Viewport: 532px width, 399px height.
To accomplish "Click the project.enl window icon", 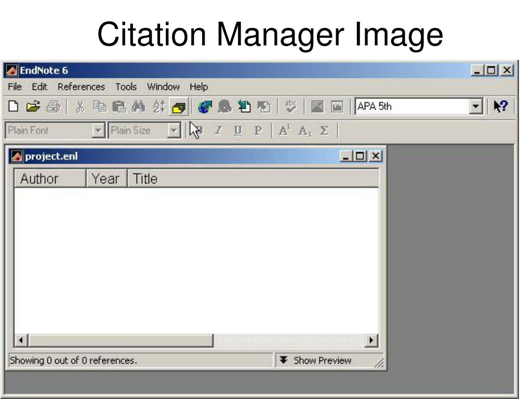I will pos(17,156).
